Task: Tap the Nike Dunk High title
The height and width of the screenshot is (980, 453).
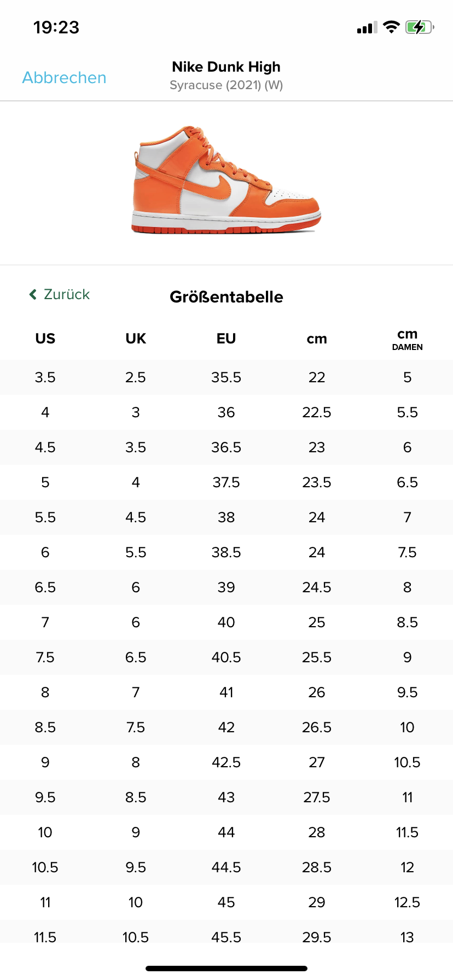Action: (226, 66)
